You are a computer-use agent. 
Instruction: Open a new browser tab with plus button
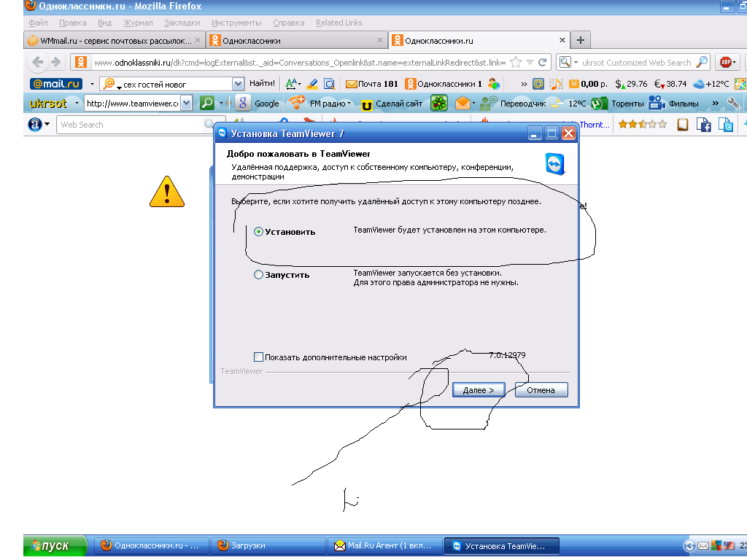point(580,41)
